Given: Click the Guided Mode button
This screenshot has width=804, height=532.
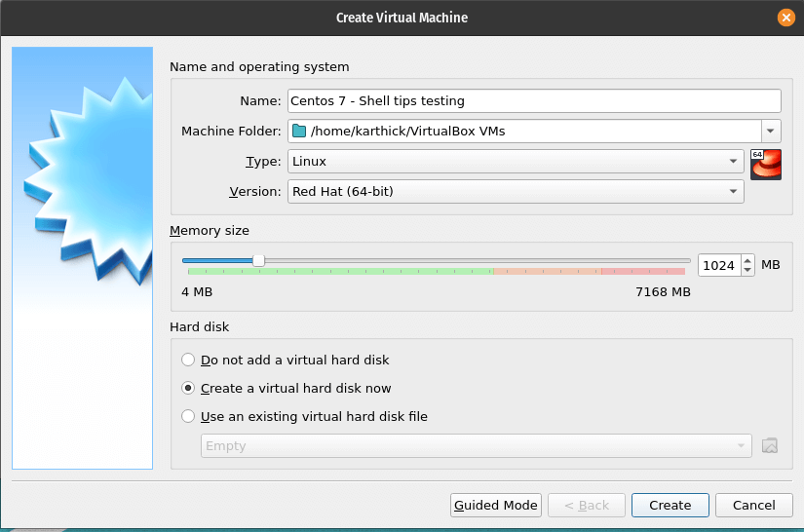Looking at the screenshot, I should pos(496,506).
